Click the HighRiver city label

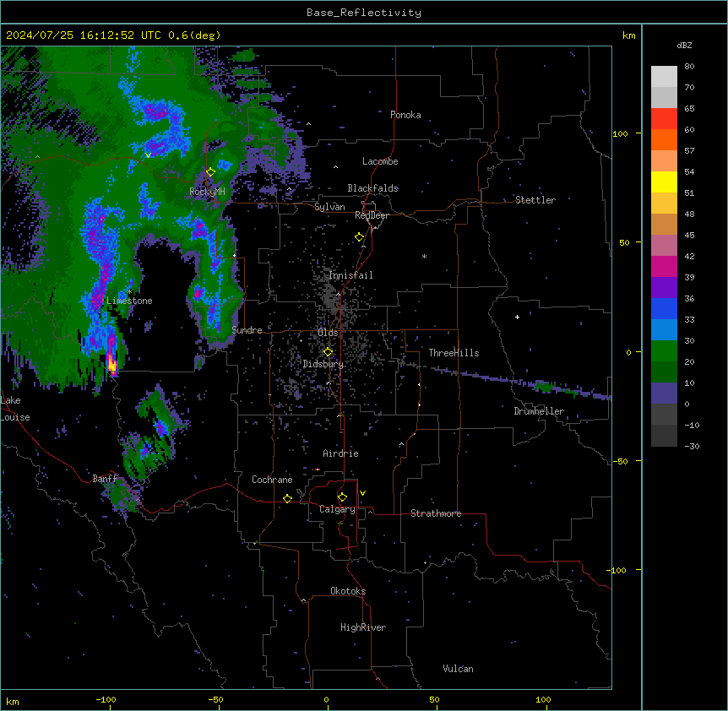pos(363,627)
